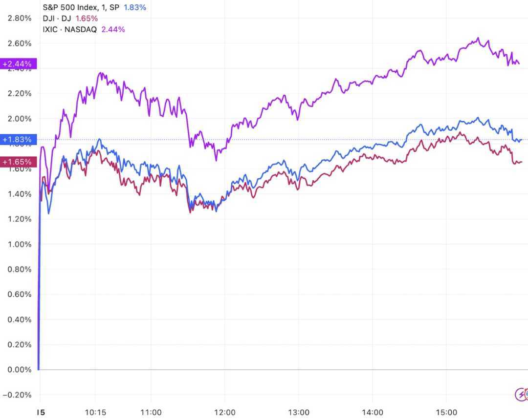Click the blue +1.83% price label
Screen dimensions: 528x420
pos(17,140)
